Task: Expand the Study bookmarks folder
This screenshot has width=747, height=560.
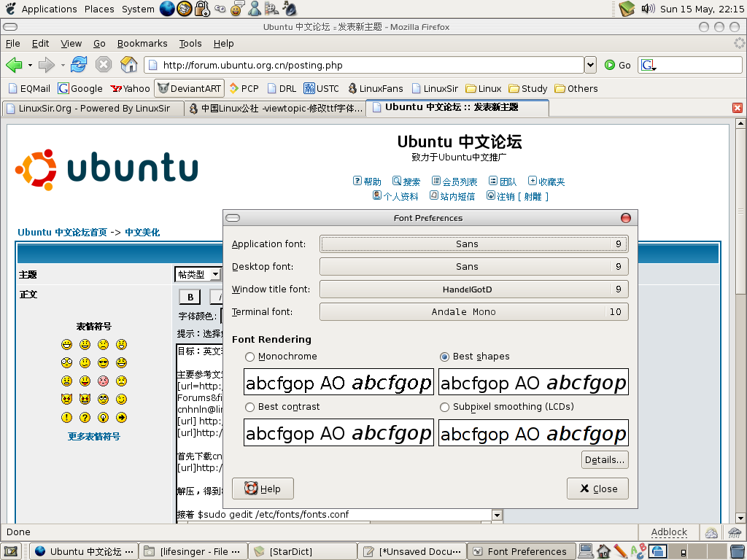Action: coord(528,88)
